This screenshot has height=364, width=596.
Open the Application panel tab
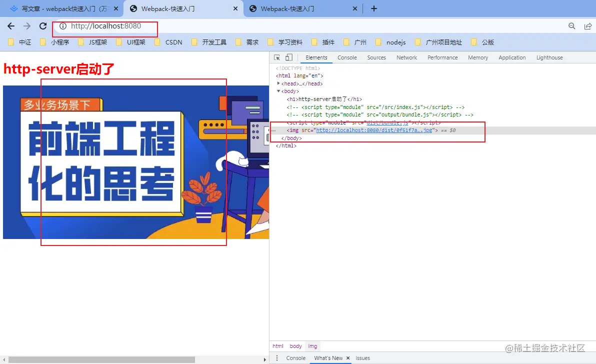click(x=512, y=57)
